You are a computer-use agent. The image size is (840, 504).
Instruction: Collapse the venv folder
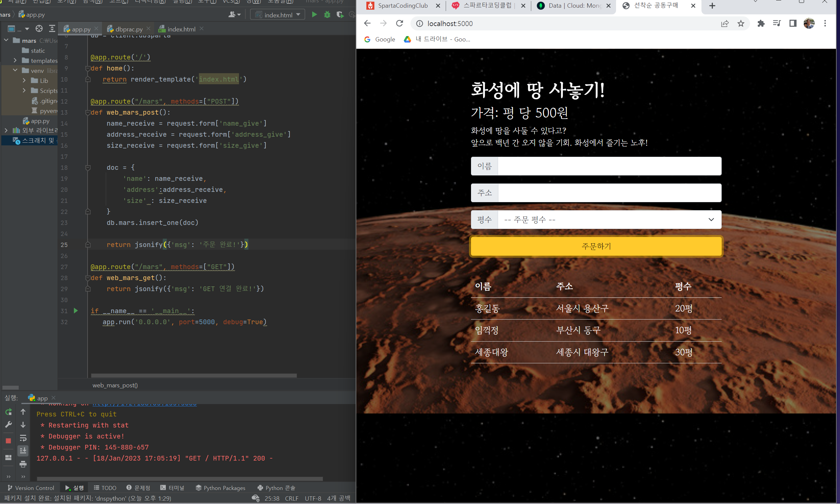[x=15, y=70]
